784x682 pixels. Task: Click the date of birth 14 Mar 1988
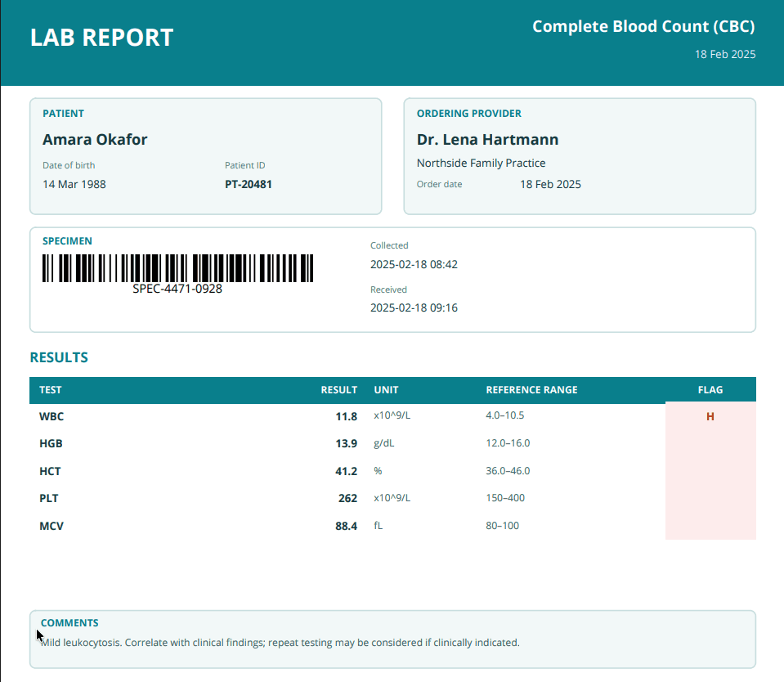(x=74, y=184)
